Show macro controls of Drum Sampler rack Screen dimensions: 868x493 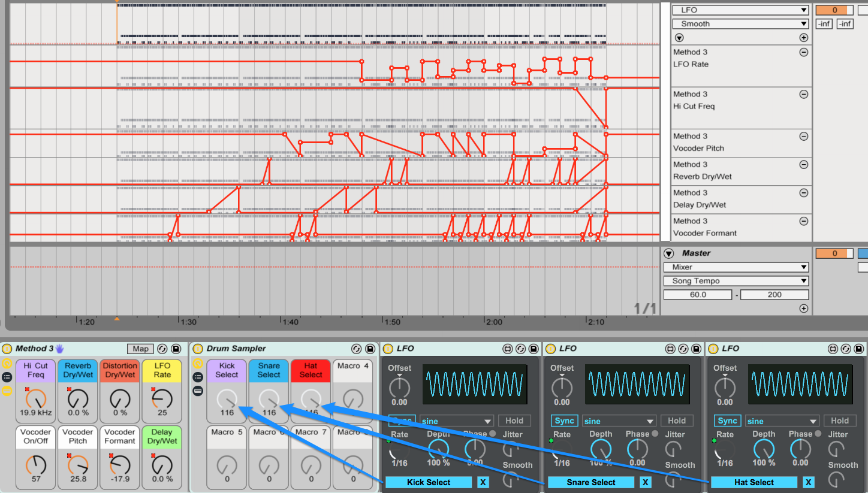tap(198, 363)
